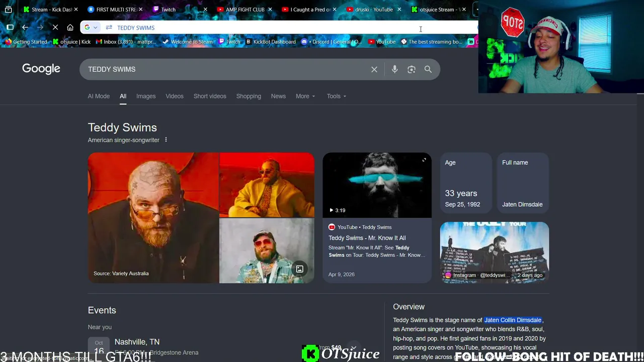Expand the More search filters dropdown

point(305,96)
